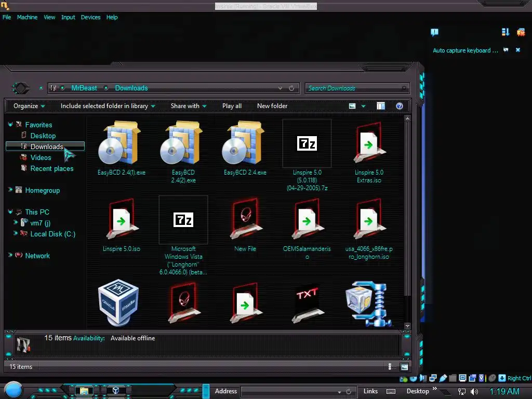The image size is (532, 399).
Task: Click VirtualBox display status icon
Action: (x=462, y=378)
